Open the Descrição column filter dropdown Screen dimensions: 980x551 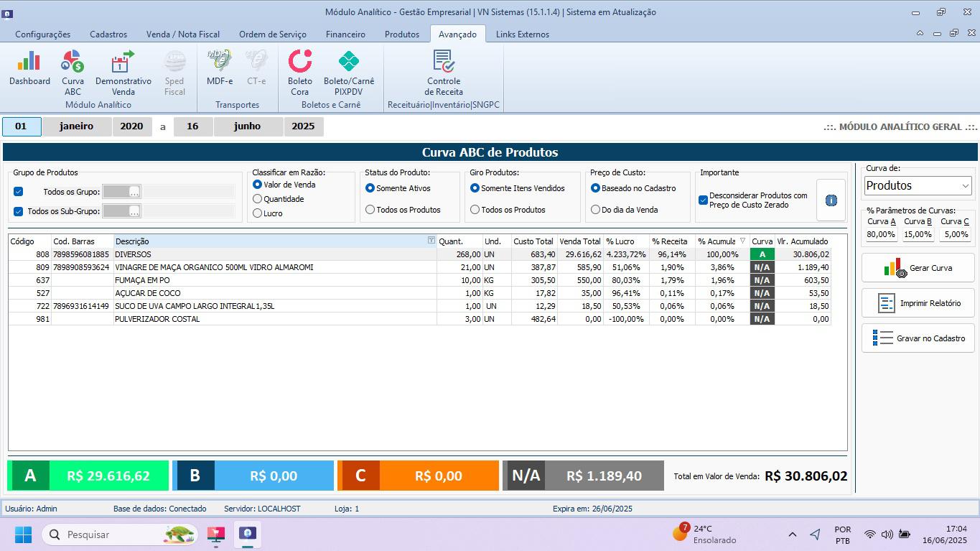(x=431, y=241)
